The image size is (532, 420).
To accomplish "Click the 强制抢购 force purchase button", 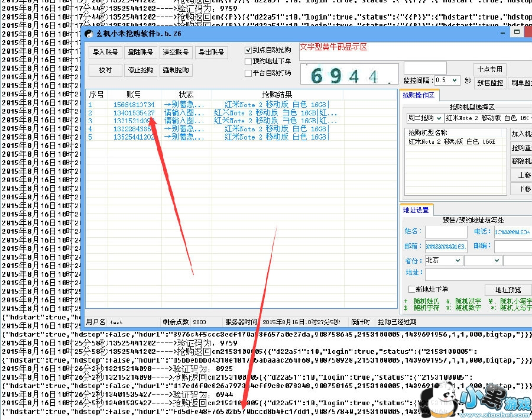I will coord(176,70).
